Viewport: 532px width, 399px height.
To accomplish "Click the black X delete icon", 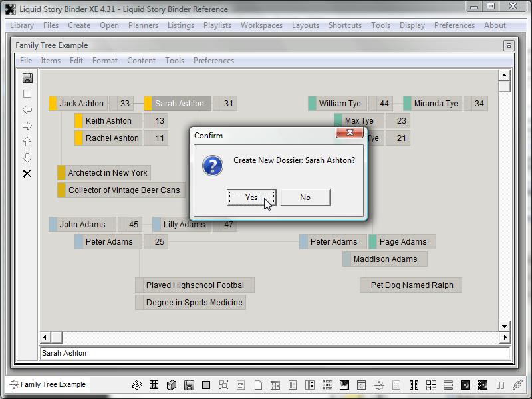I will 27,174.
